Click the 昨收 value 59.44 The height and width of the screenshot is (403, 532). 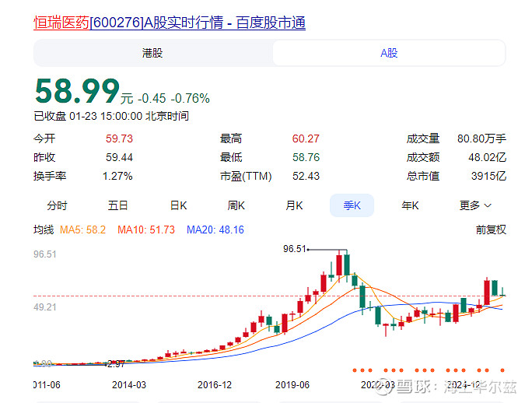point(119,157)
